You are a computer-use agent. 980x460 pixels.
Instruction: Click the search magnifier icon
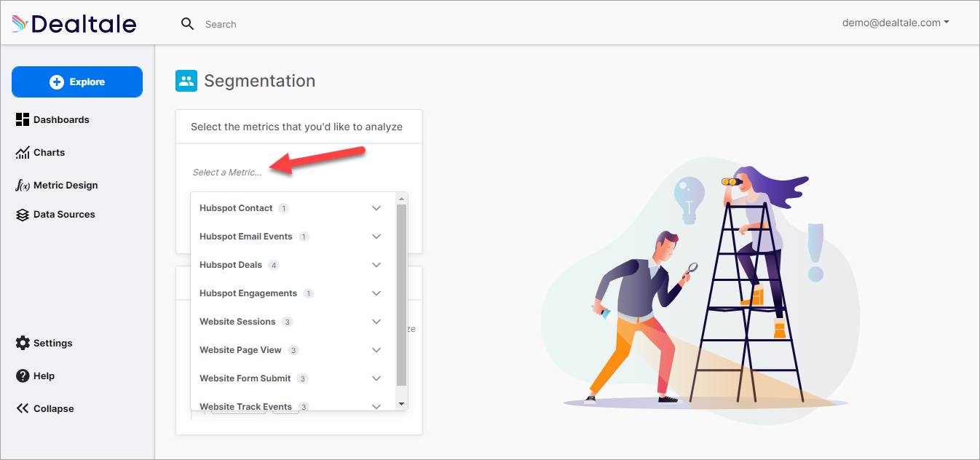pyautogui.click(x=188, y=24)
